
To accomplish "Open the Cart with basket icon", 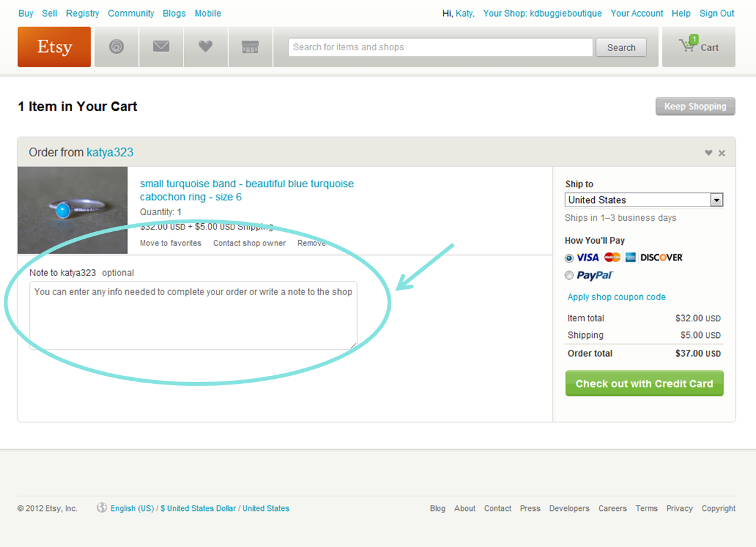I will [699, 47].
